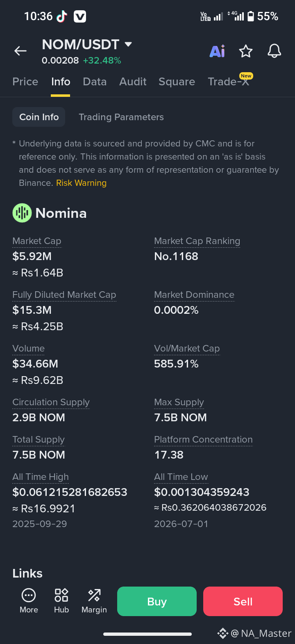The height and width of the screenshot is (644, 295).
Task: Select the Trading Parameters toggle
Action: click(121, 117)
